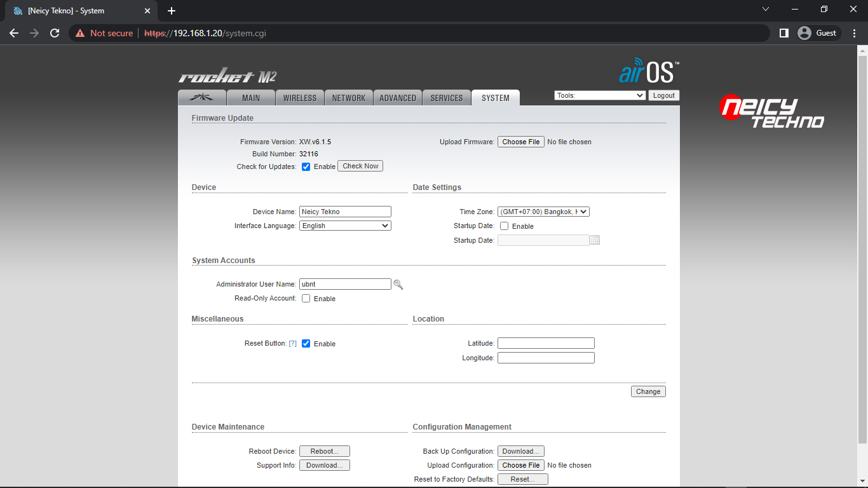Screen dimensions: 868x488
Task: Enable the Startup Date checkbox
Action: 505,226
